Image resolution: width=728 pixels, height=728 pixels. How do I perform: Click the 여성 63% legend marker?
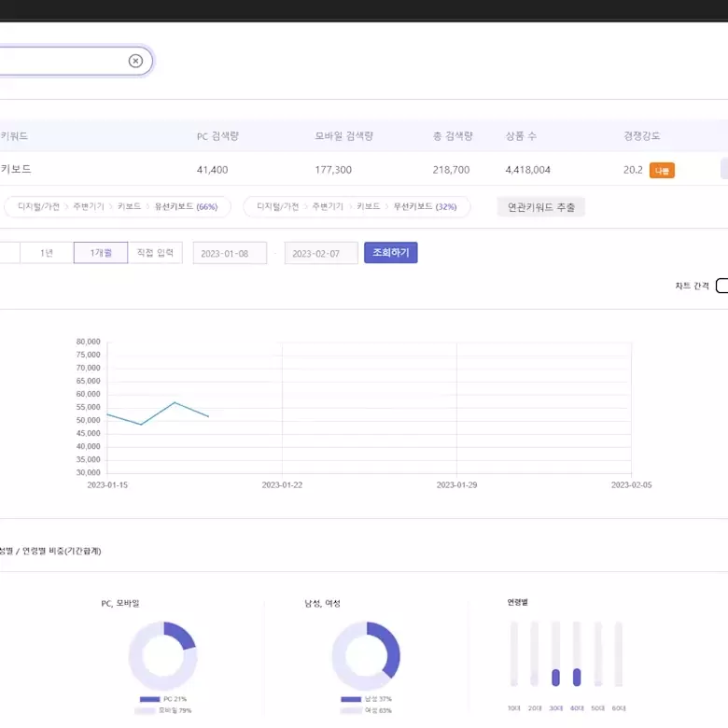pos(351,711)
